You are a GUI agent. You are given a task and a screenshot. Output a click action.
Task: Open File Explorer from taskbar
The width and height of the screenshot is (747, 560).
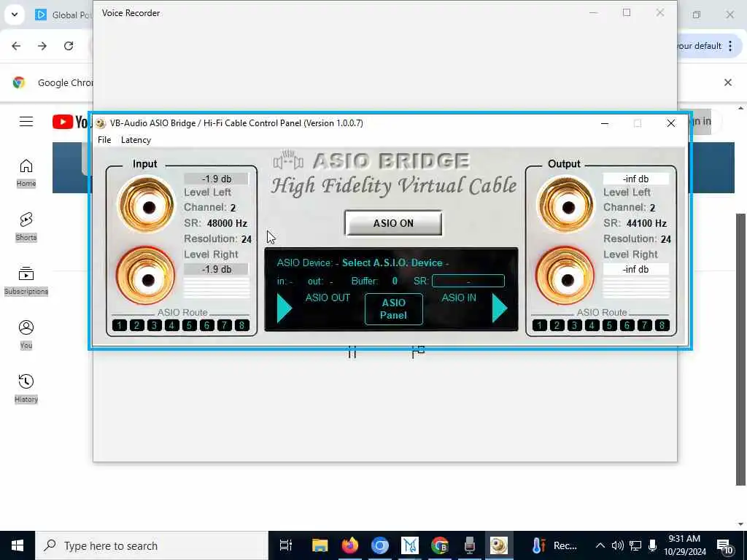coord(320,545)
